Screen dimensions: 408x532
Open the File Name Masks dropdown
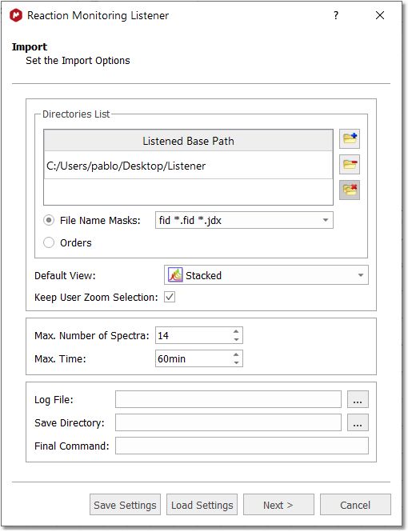(x=326, y=220)
